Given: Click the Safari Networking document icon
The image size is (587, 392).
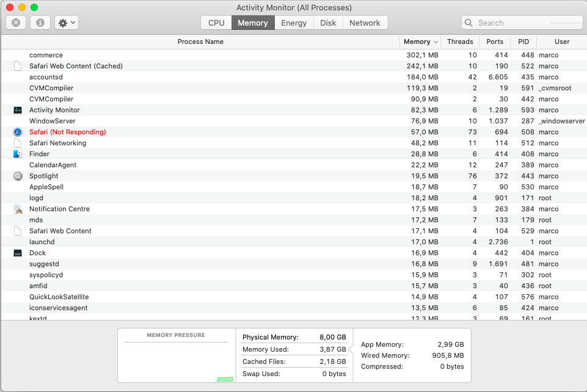Looking at the screenshot, I should [x=18, y=143].
